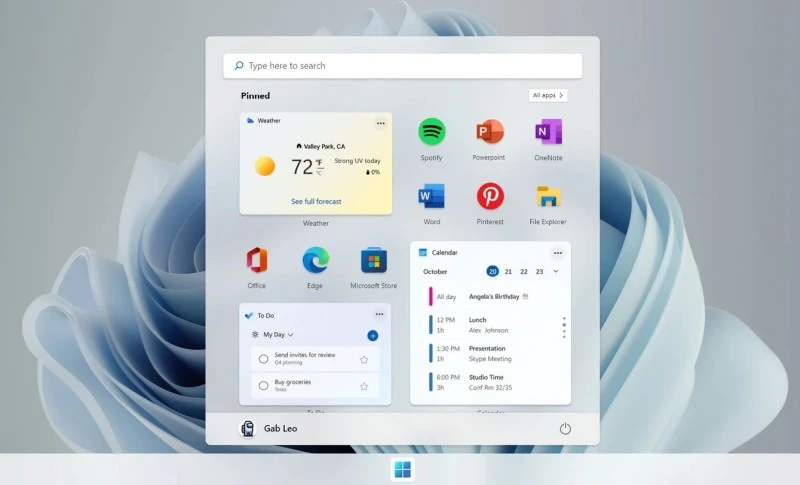Screen dimensions: 800x485
Task: Expand the calendar dates chevron
Action: click(556, 271)
